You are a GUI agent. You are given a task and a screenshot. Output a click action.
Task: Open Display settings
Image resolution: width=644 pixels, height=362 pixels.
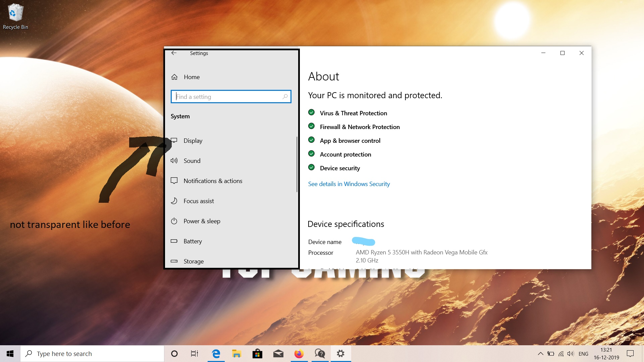pyautogui.click(x=193, y=141)
